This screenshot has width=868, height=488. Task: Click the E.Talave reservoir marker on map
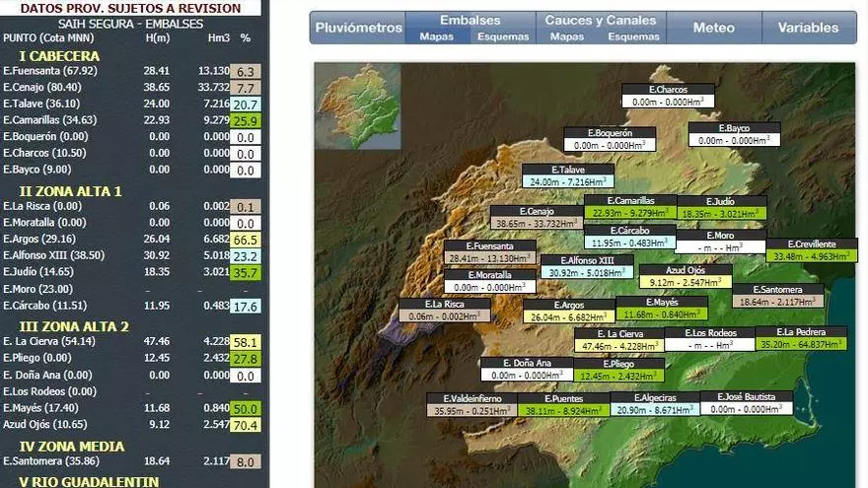pyautogui.click(x=567, y=175)
